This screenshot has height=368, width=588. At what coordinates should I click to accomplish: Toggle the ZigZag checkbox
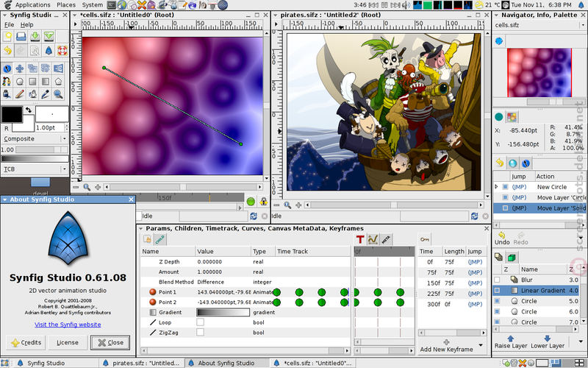[x=200, y=333]
